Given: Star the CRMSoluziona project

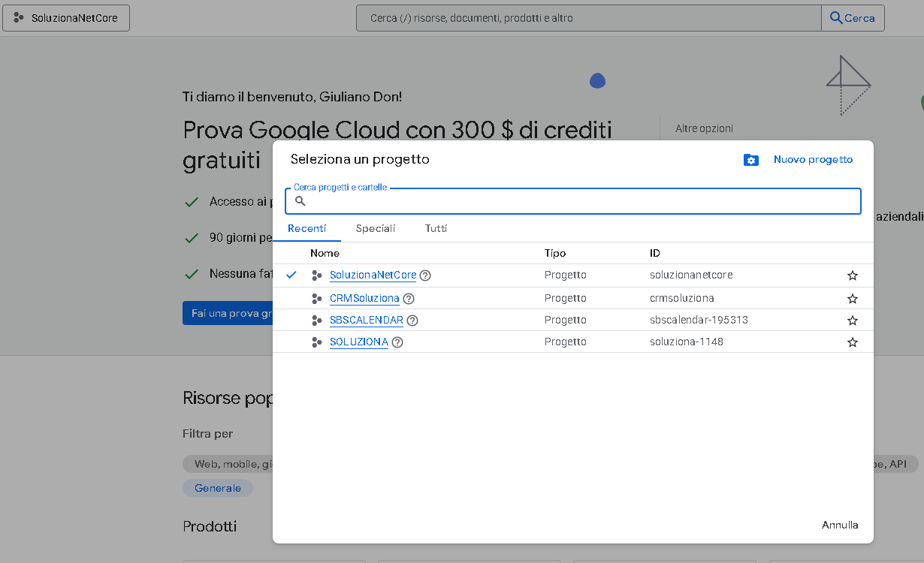Looking at the screenshot, I should point(852,299).
